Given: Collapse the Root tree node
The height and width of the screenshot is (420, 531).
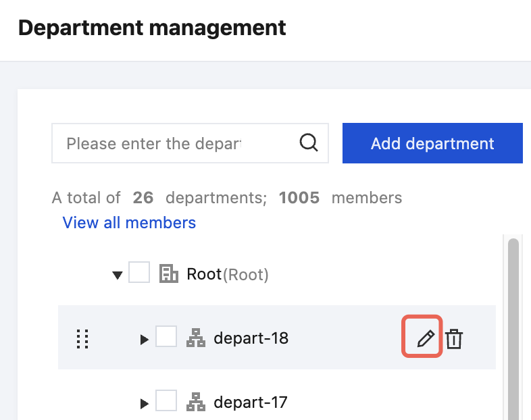Looking at the screenshot, I should [118, 275].
